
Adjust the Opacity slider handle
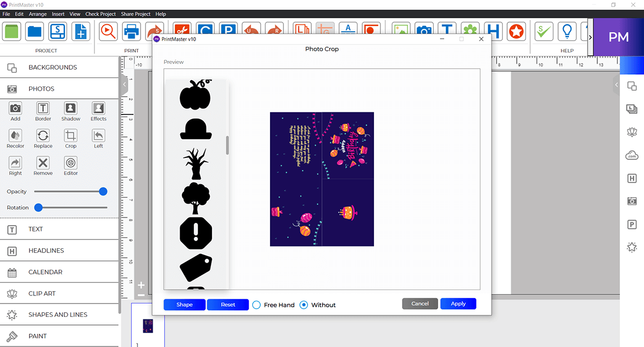(x=102, y=191)
